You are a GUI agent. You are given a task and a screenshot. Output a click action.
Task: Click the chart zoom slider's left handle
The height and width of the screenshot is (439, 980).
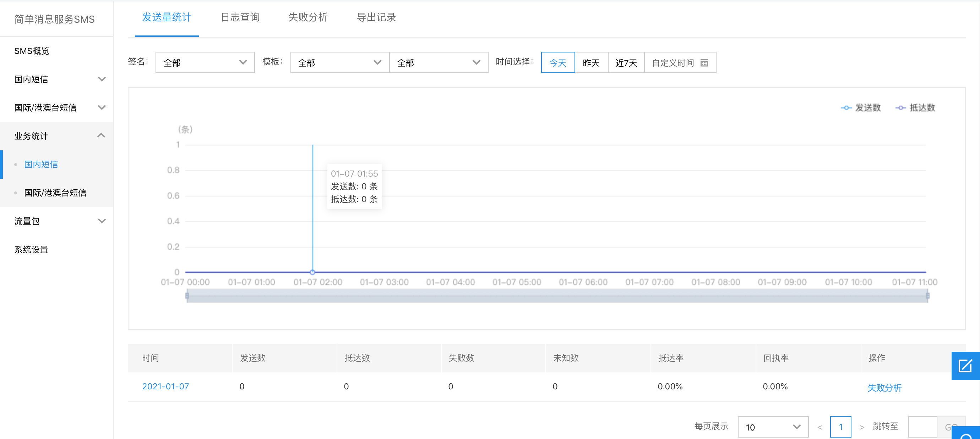point(187,296)
